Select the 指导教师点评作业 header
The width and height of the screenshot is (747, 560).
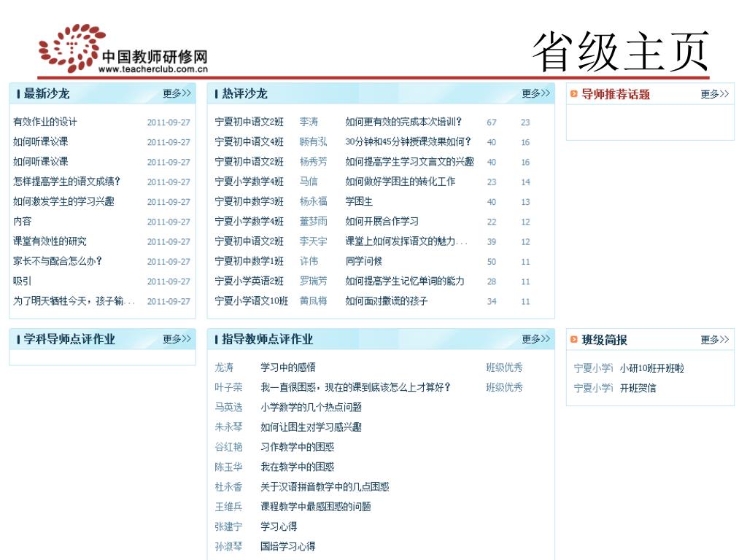click(267, 339)
